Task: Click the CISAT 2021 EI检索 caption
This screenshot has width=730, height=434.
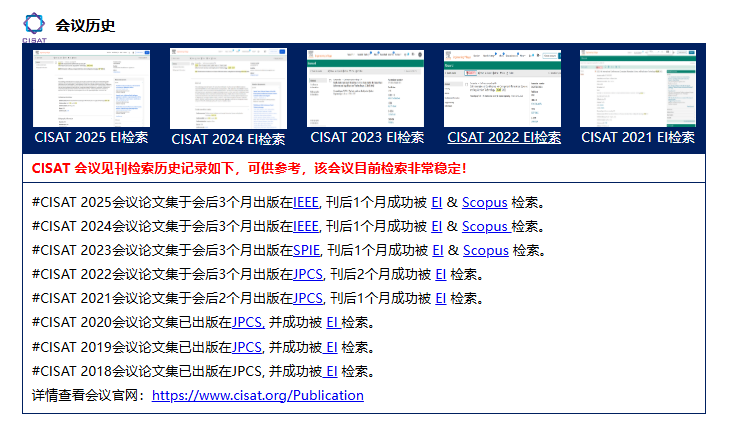Action: point(638,137)
